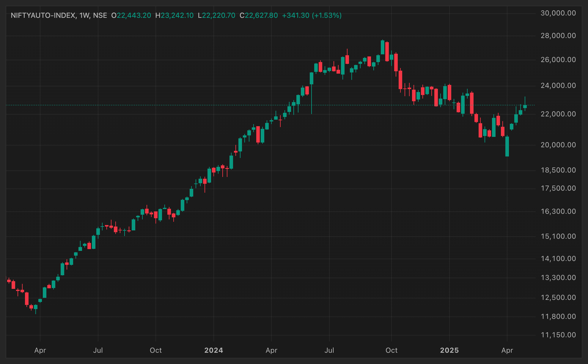Click the 2025 year label on time axis
This screenshot has height=364, width=588.
[449, 350]
